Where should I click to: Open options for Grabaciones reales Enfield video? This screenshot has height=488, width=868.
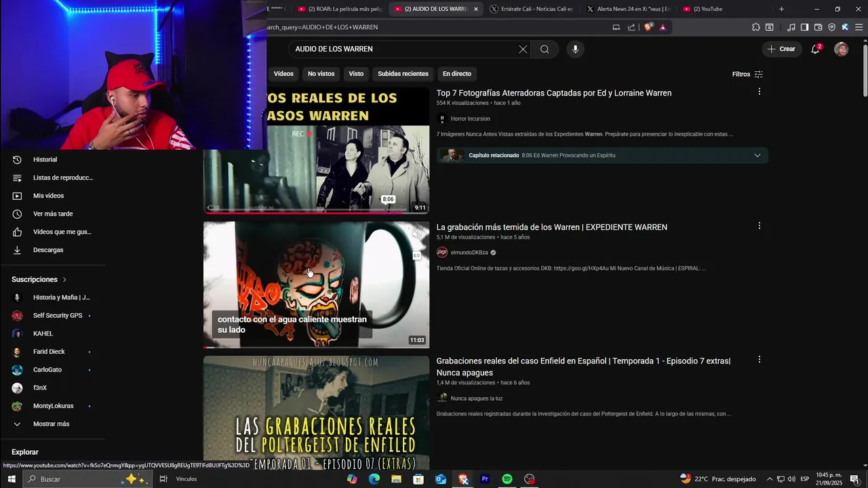coord(759,360)
